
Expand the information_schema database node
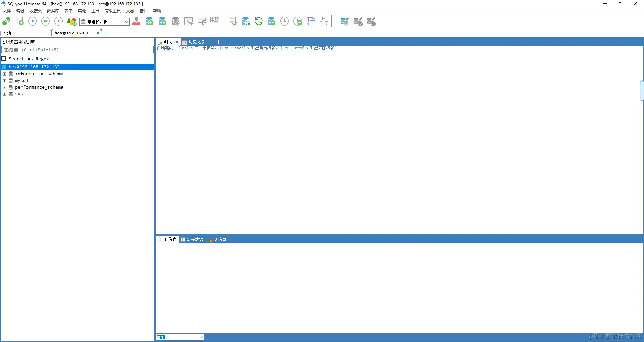click(4, 74)
